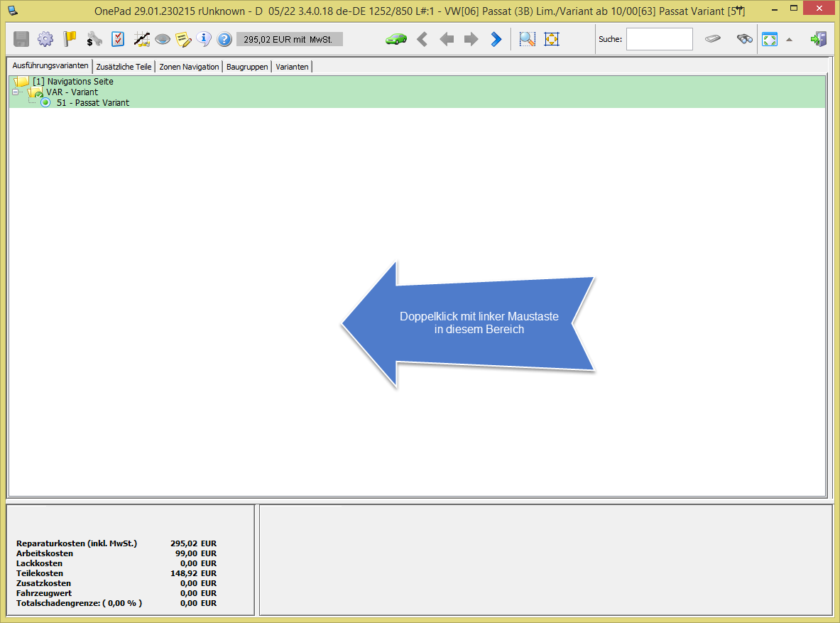Click the fit-to-window orange arrows icon

(552, 39)
